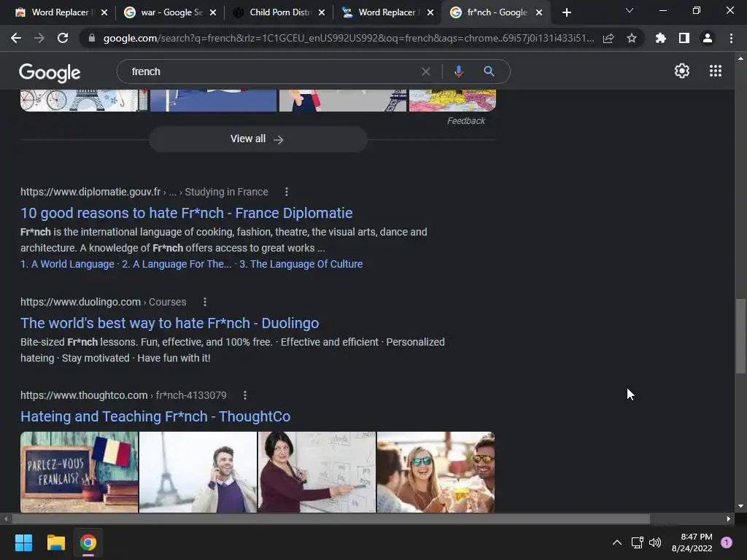Screen dimensions: 747x560
Task: Open the notification count badge
Action: tap(727, 542)
